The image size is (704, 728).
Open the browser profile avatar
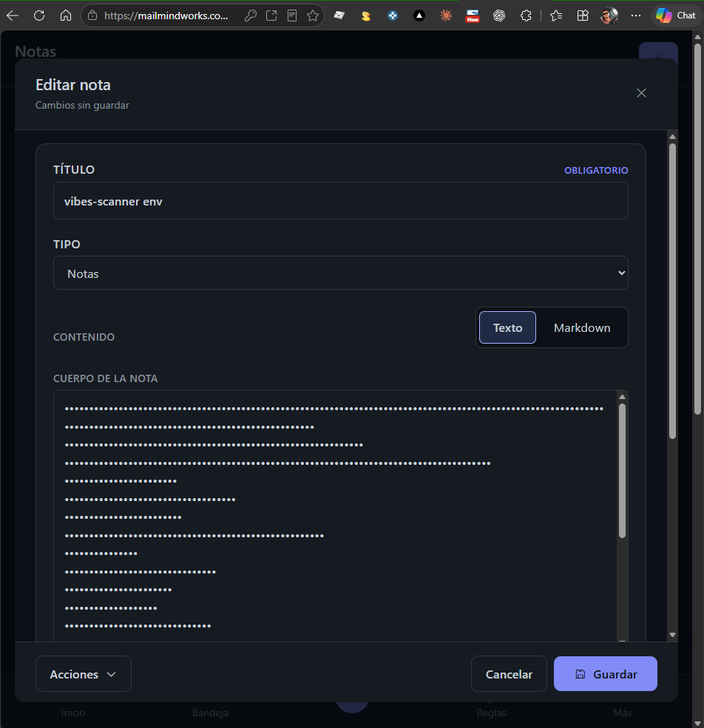[609, 16]
